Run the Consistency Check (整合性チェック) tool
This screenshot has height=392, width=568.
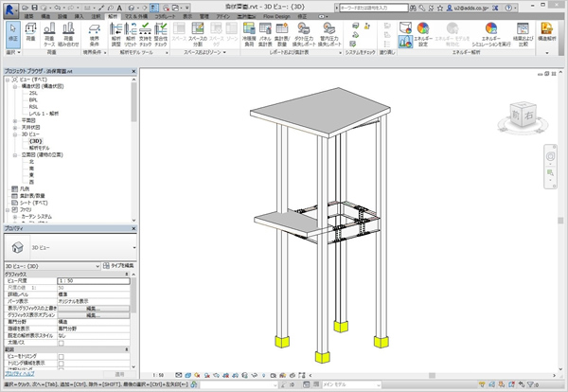tap(161, 34)
